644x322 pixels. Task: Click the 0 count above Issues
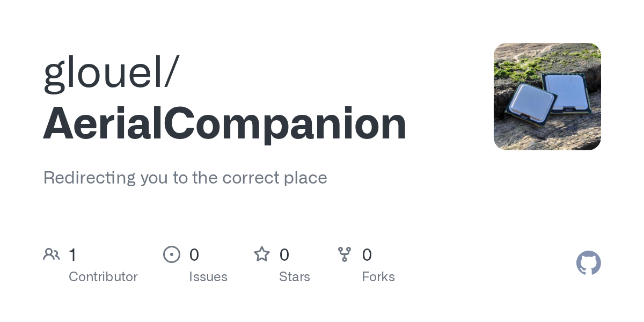click(x=194, y=255)
